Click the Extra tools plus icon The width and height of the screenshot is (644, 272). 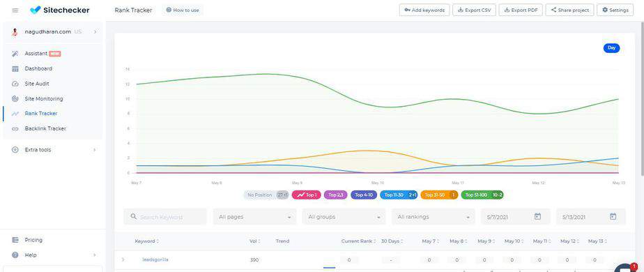[15, 150]
